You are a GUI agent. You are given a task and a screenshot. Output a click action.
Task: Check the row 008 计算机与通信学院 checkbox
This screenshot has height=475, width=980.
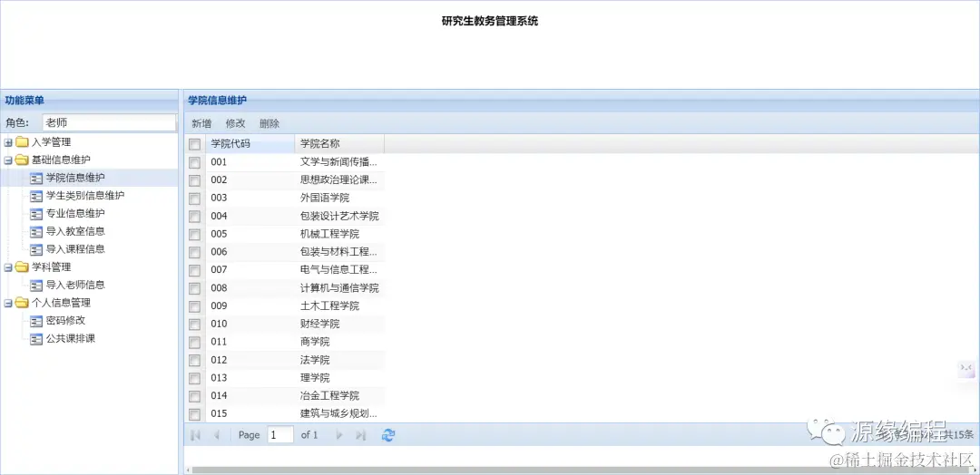[194, 288]
